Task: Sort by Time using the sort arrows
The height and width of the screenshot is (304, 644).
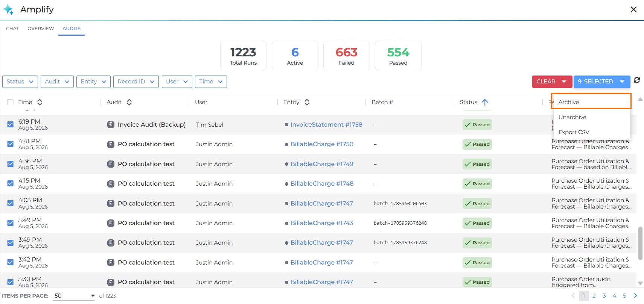Action: 40,102
